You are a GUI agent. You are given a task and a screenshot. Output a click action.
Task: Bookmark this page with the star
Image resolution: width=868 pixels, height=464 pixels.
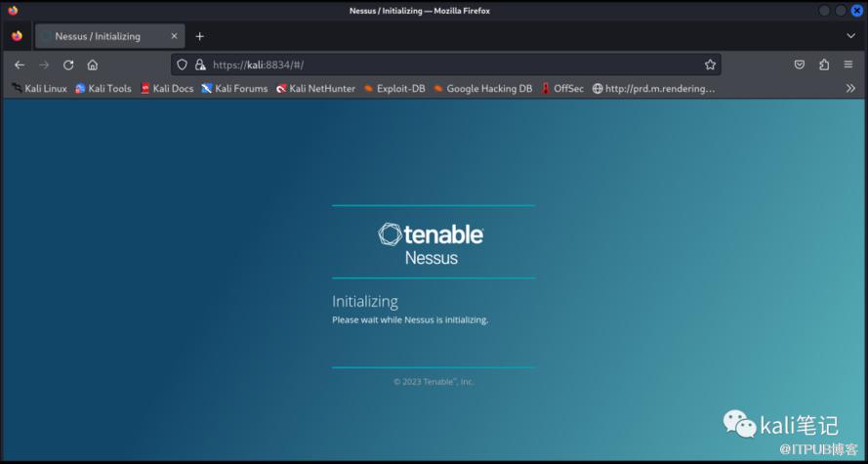tap(710, 64)
